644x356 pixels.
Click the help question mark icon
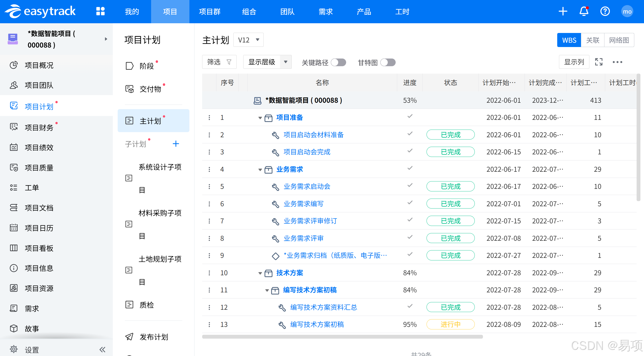pos(605,12)
